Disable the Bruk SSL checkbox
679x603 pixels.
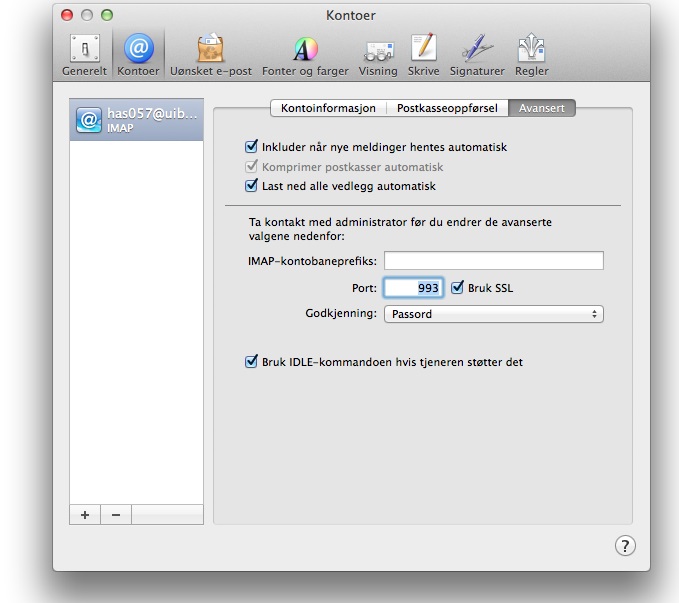458,288
